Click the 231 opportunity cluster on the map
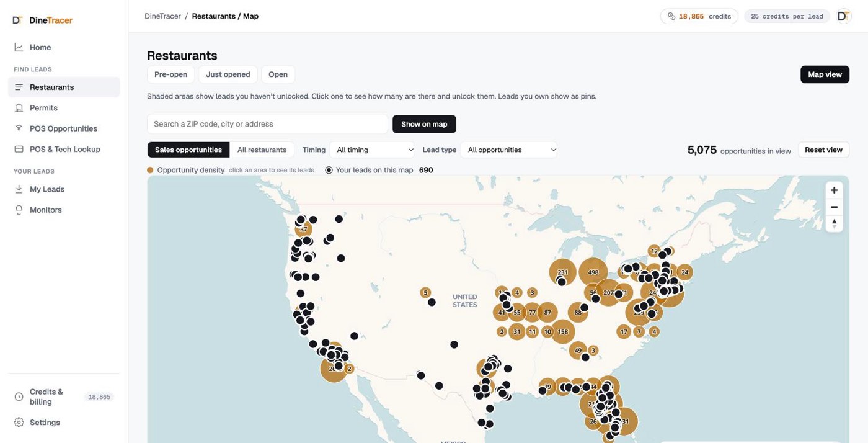The image size is (868, 443). click(x=562, y=272)
